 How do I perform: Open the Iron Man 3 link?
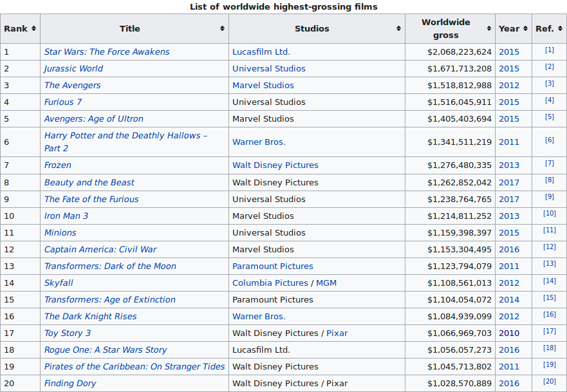coord(66,216)
